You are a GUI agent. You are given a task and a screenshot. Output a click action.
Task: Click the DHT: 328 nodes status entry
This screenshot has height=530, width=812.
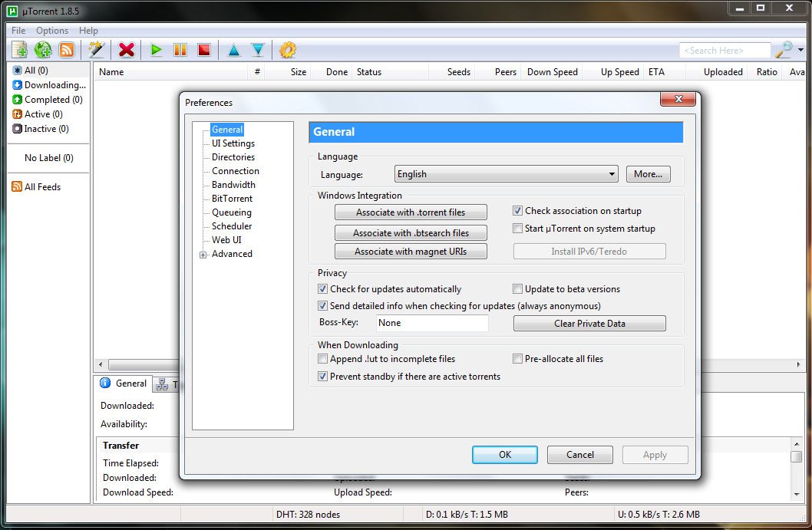click(x=308, y=515)
